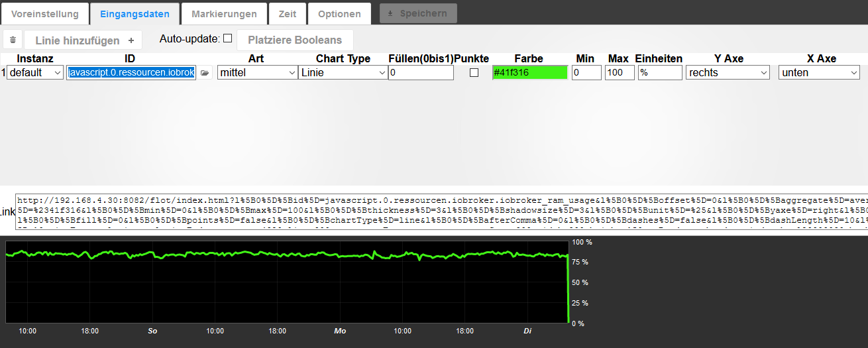Open the X Axe dropdown showing unten
This screenshot has width=868, height=348.
tap(819, 72)
